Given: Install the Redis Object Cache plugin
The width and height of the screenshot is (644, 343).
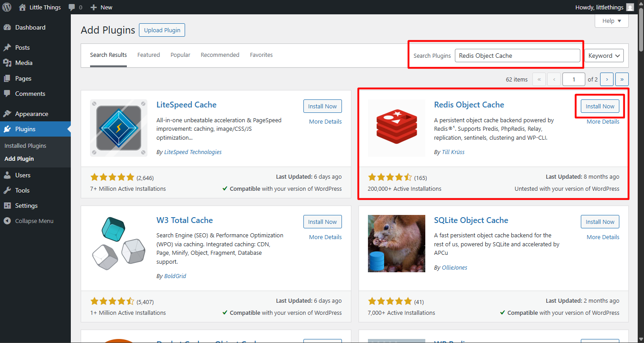Looking at the screenshot, I should point(600,106).
